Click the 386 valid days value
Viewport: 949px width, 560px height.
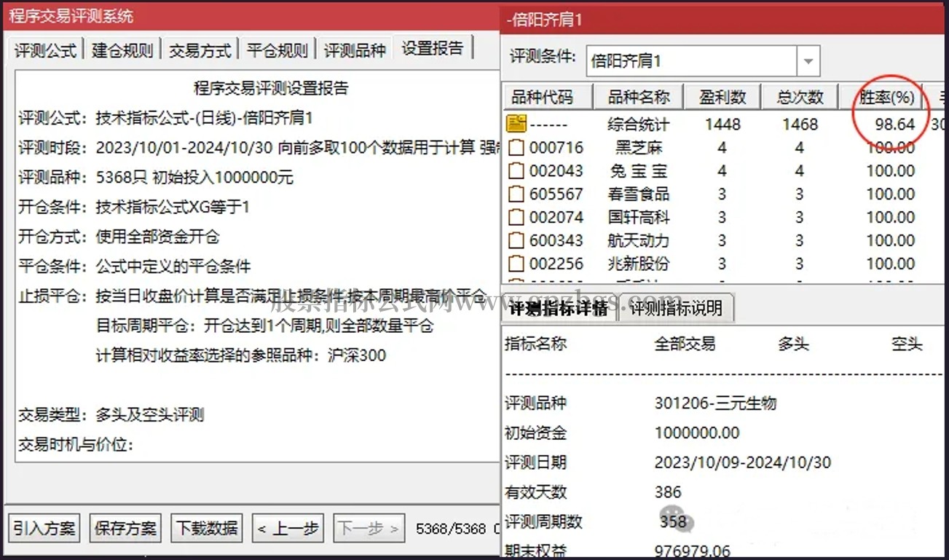click(x=668, y=493)
